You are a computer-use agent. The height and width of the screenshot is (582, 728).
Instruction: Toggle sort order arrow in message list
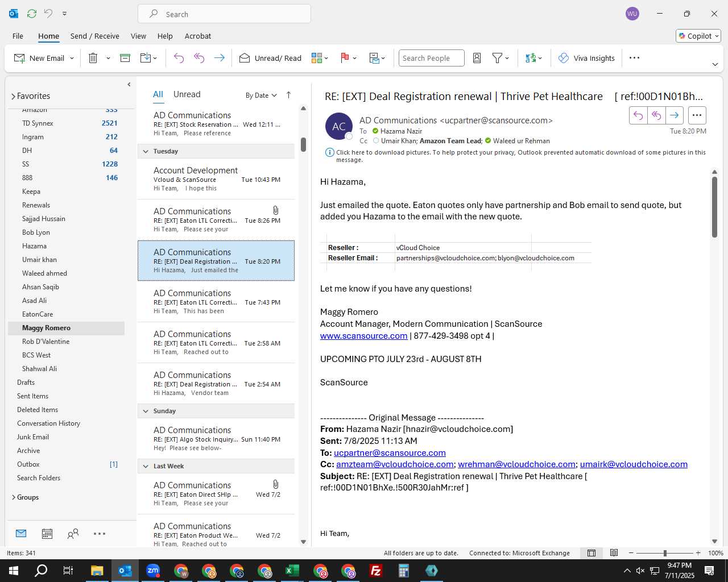pyautogui.click(x=288, y=95)
